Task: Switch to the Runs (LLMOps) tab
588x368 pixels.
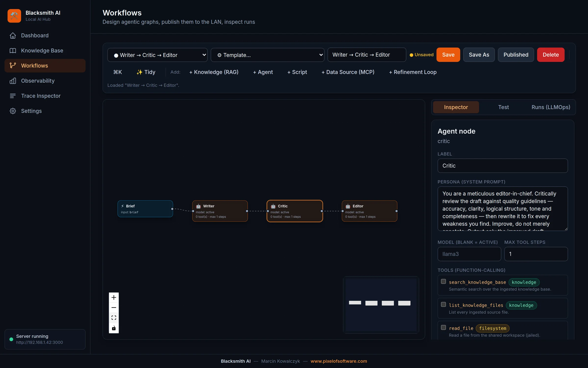Action: coord(551,107)
